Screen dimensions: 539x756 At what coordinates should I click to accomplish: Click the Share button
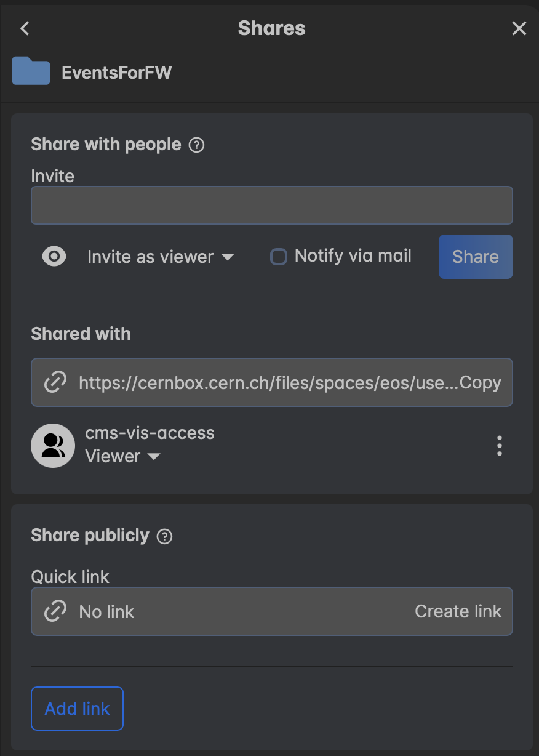tap(475, 257)
